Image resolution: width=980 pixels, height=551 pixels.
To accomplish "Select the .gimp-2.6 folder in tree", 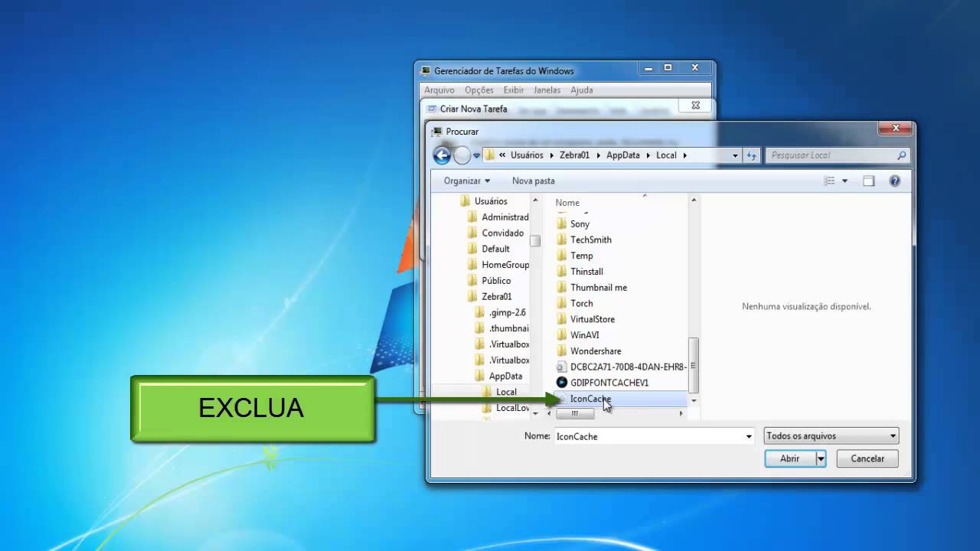I will pyautogui.click(x=507, y=313).
